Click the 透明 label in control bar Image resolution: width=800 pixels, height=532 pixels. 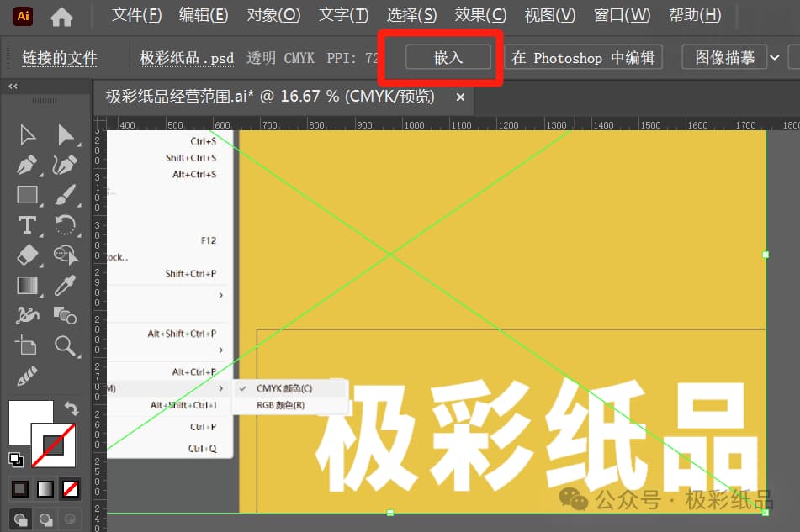(262, 58)
